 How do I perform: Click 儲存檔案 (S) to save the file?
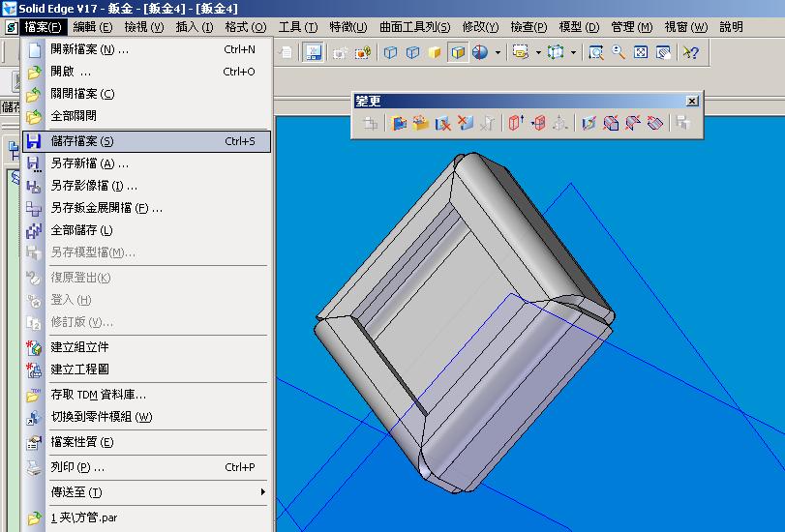click(x=146, y=141)
